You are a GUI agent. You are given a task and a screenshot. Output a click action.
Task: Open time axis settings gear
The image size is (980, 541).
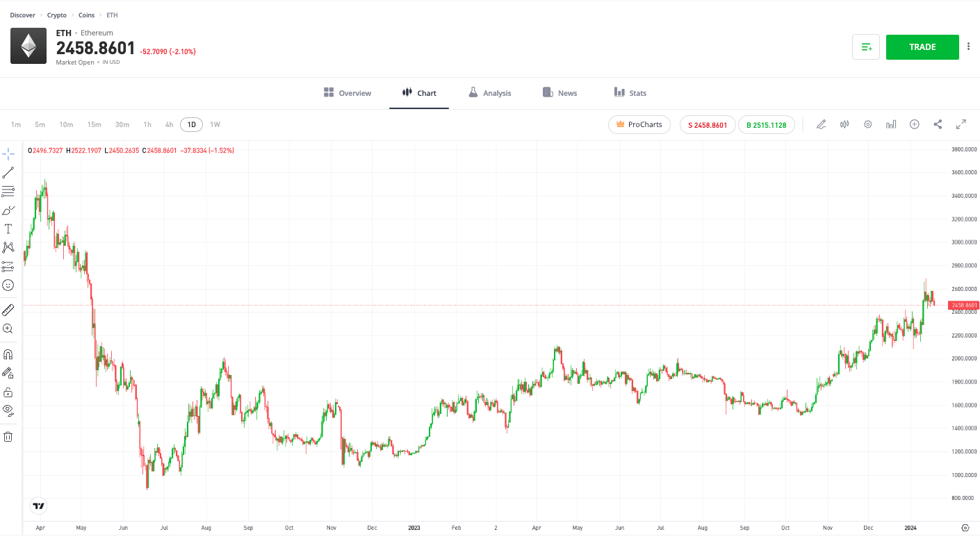(x=965, y=528)
